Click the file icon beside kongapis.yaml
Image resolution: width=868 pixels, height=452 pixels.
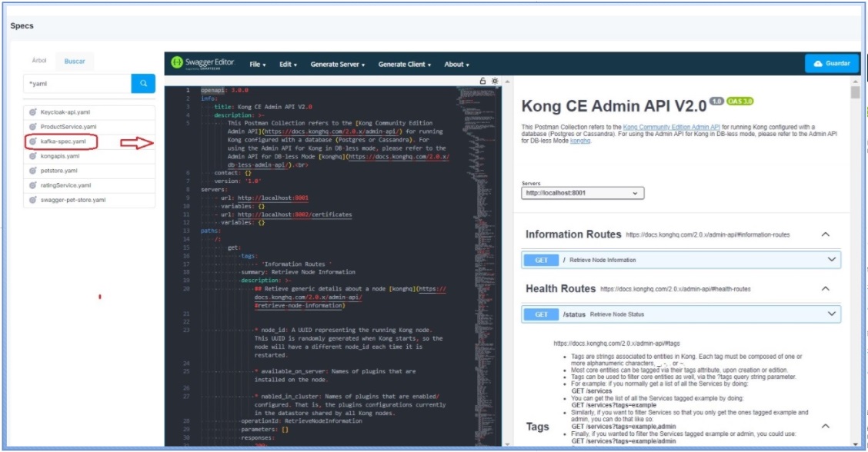[33, 156]
